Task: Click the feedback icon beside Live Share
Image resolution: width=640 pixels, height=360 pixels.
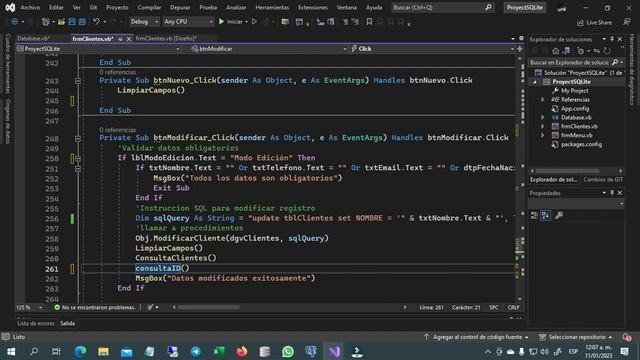Action: [627, 22]
